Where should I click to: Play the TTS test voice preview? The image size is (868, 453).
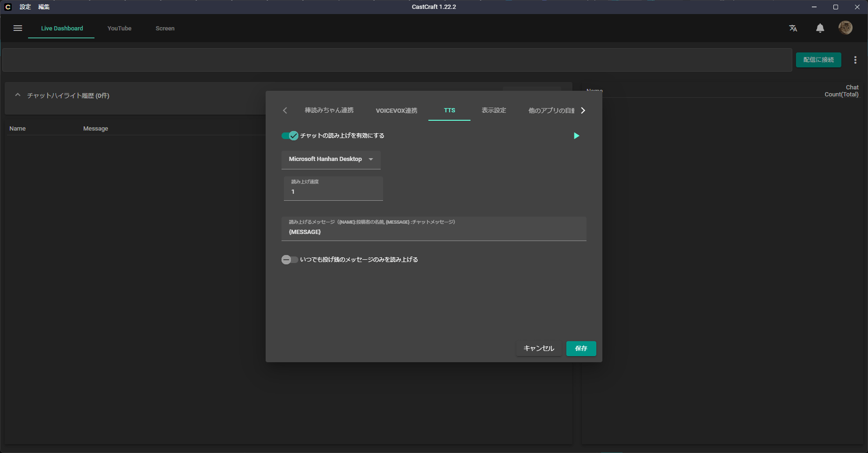point(576,136)
